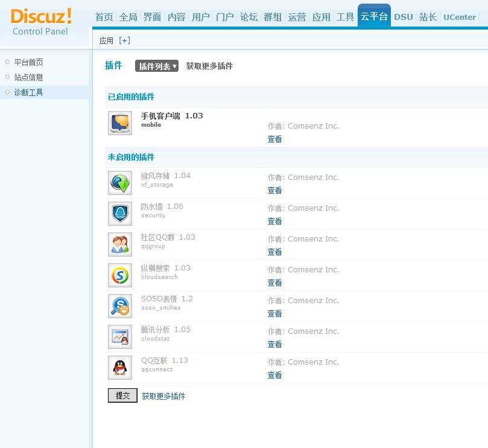
Task: Open the 内容 top menu
Action: [x=177, y=17]
